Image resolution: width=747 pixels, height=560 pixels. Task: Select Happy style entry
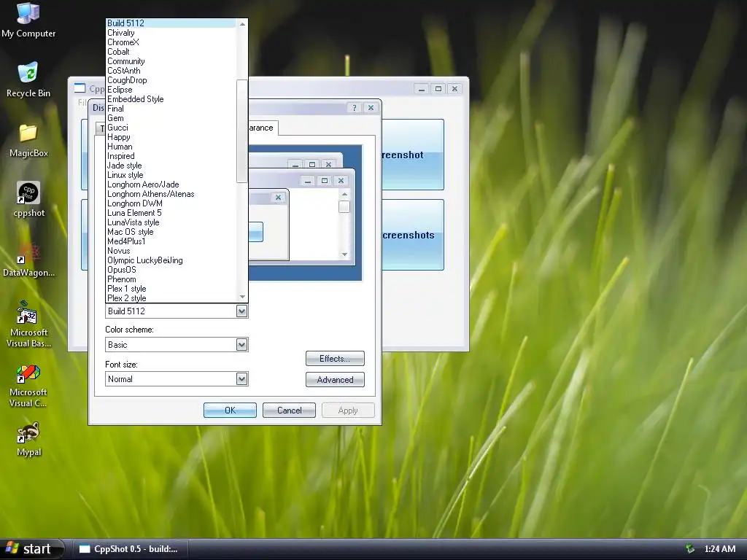tap(171, 137)
